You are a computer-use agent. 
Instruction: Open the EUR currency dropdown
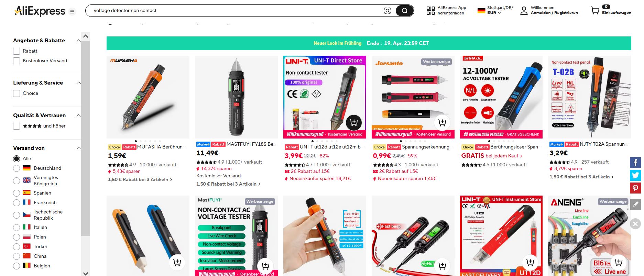pyautogui.click(x=494, y=13)
